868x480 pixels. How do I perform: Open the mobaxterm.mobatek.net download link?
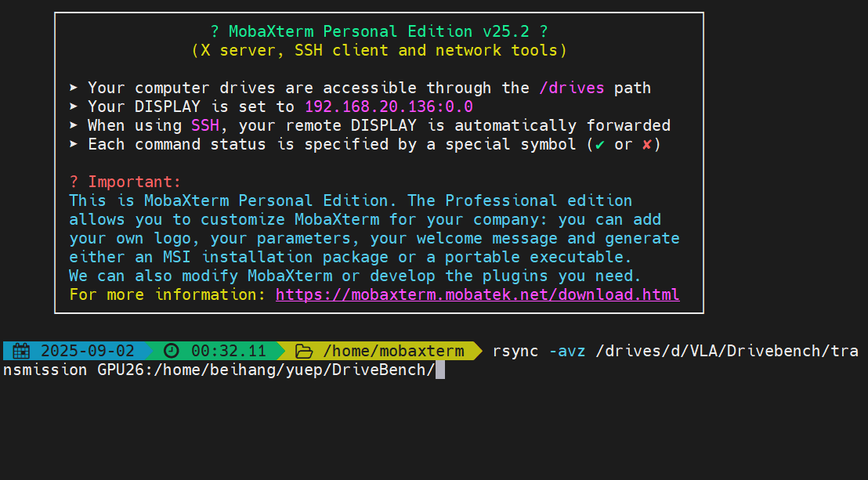[x=477, y=294]
